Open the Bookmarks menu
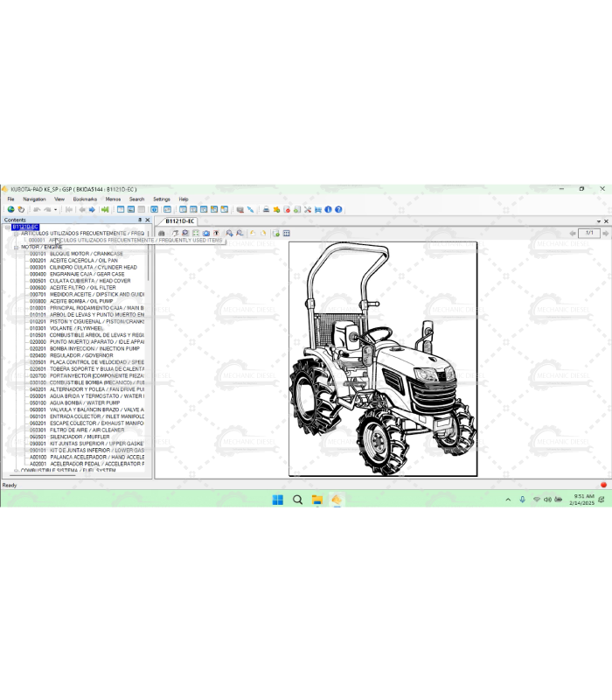Viewport: 612px width, 700px height. point(85,199)
